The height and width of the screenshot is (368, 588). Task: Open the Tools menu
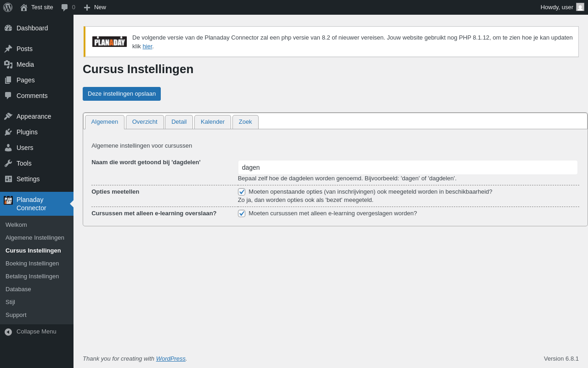(24, 163)
